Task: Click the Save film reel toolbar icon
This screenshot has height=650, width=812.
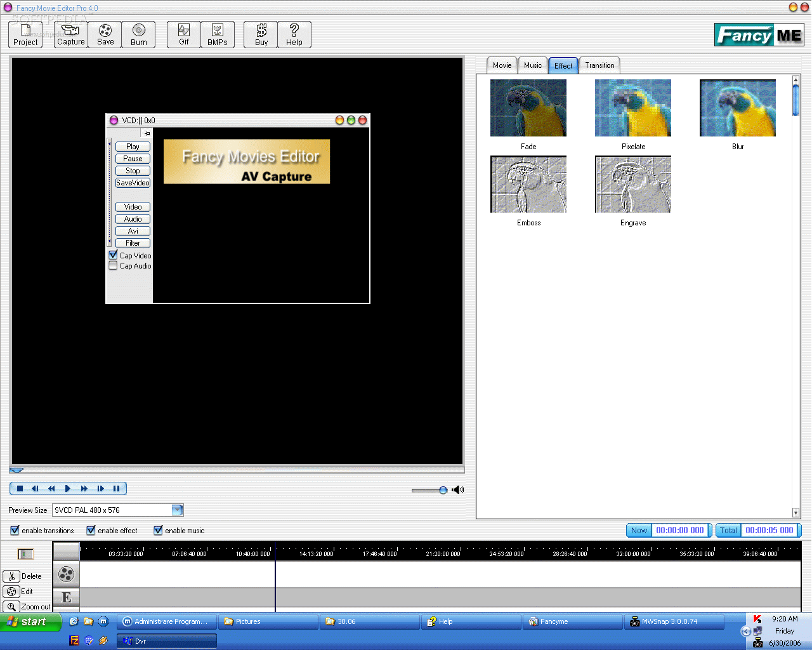Action: point(105,35)
